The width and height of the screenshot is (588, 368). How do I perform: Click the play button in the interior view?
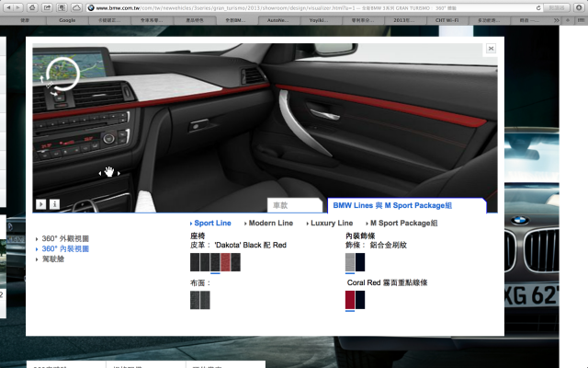[x=40, y=204]
